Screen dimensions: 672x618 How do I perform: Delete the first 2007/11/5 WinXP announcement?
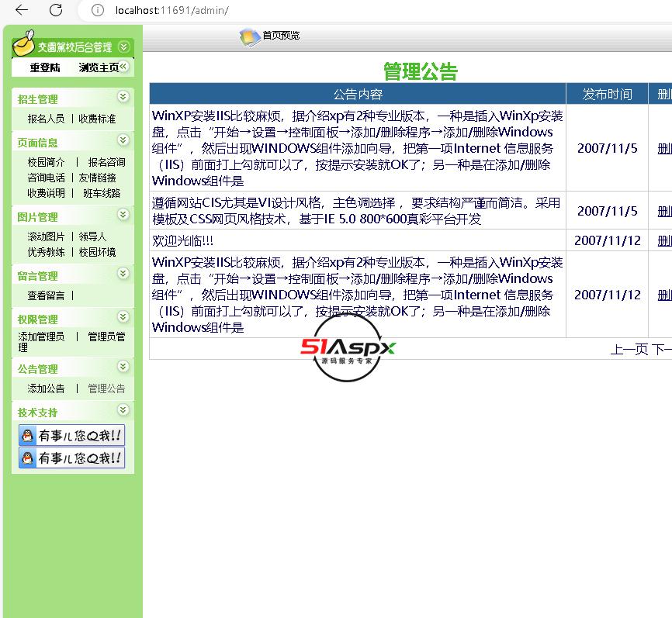coord(665,149)
